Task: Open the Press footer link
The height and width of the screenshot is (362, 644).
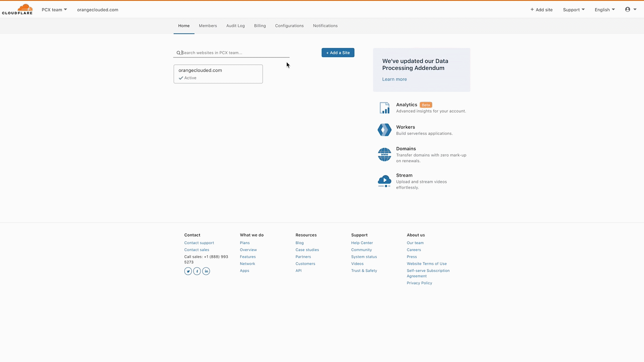Action: pyautogui.click(x=412, y=257)
